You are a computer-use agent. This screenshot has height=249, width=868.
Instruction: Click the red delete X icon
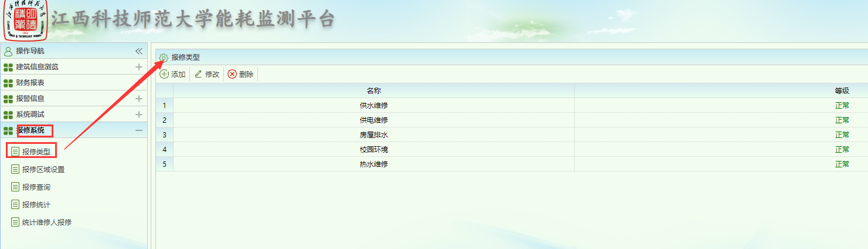click(232, 74)
